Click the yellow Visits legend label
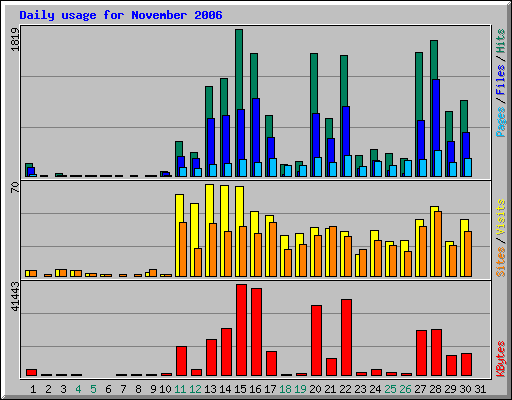The height and width of the screenshot is (400, 512). (500, 218)
